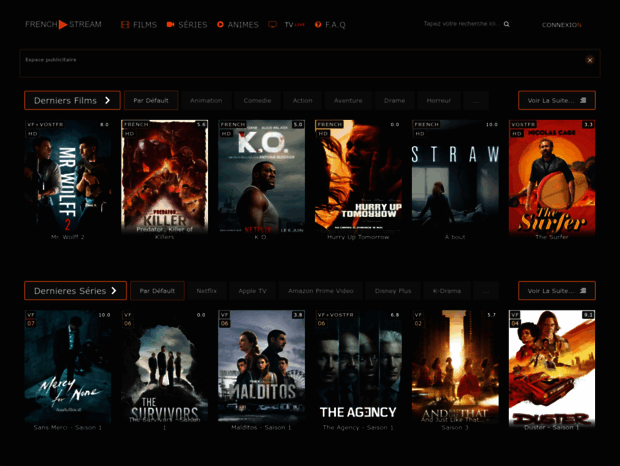Show more film genres with ellipsis tab
This screenshot has height=466, width=620.
tap(476, 100)
